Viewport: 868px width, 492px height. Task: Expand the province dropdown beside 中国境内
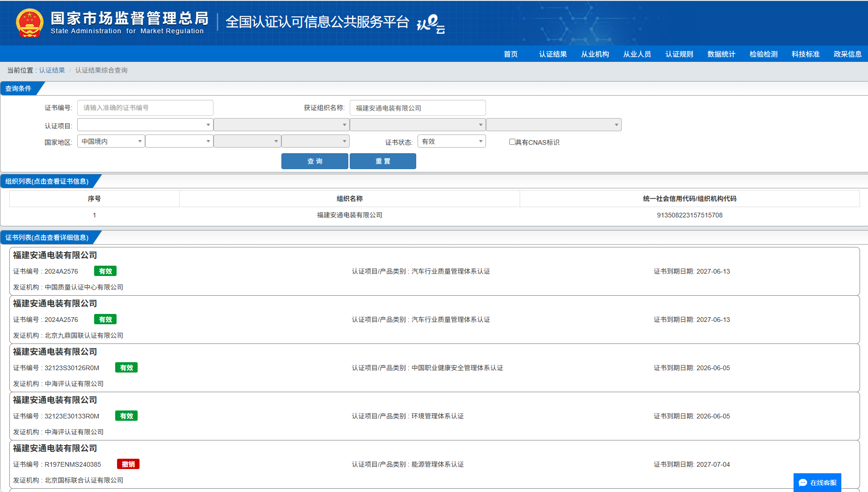(x=179, y=141)
